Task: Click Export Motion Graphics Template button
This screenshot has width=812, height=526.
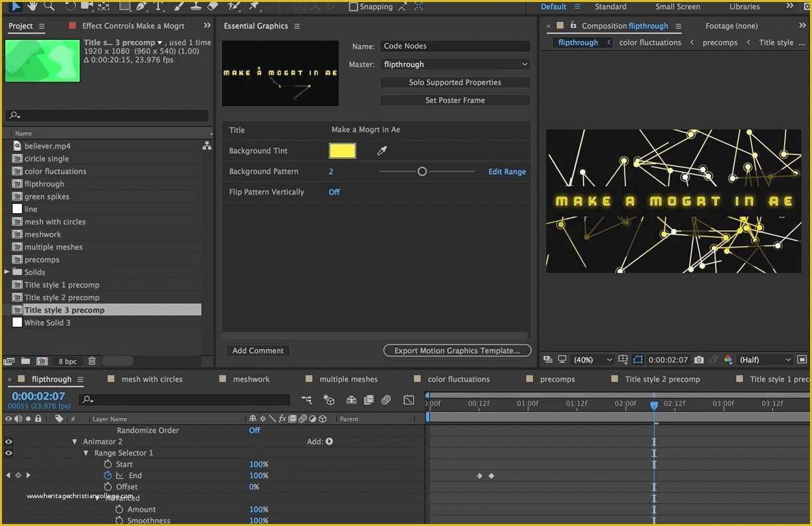Action: click(457, 350)
